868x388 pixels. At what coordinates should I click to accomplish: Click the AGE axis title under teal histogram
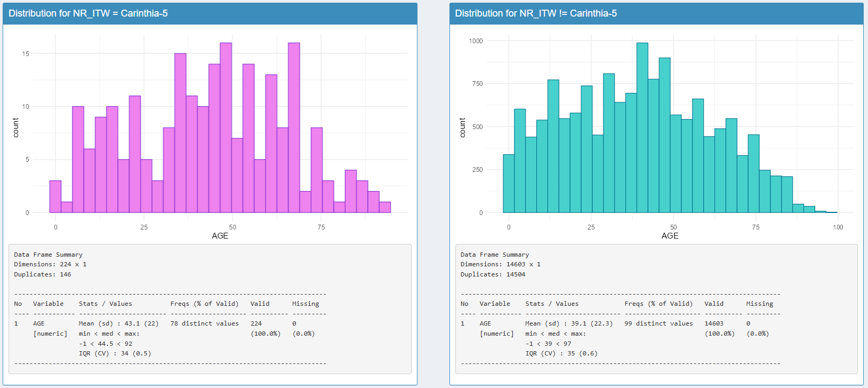[670, 236]
